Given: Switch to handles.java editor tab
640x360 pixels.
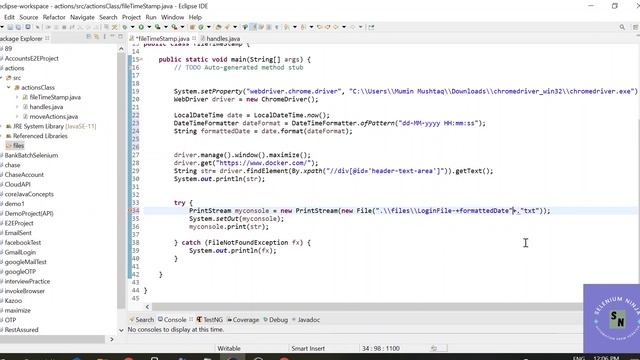Looking at the screenshot, I should click(220, 38).
